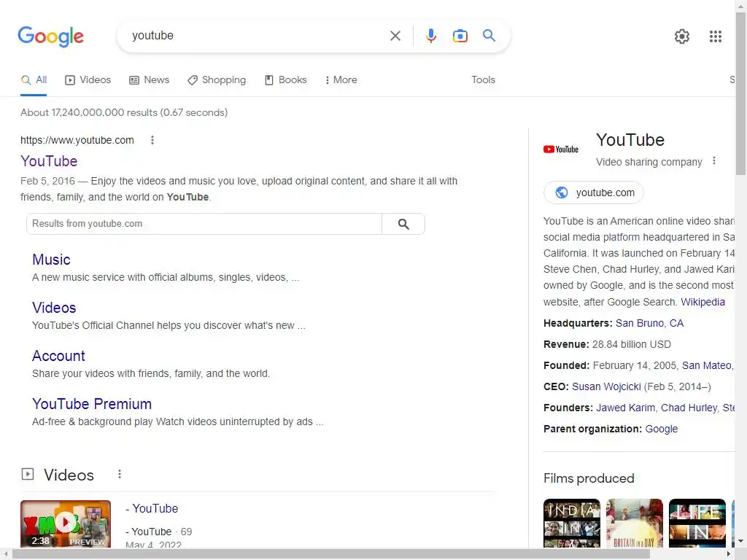
Task: Select the All tab
Action: (34, 80)
